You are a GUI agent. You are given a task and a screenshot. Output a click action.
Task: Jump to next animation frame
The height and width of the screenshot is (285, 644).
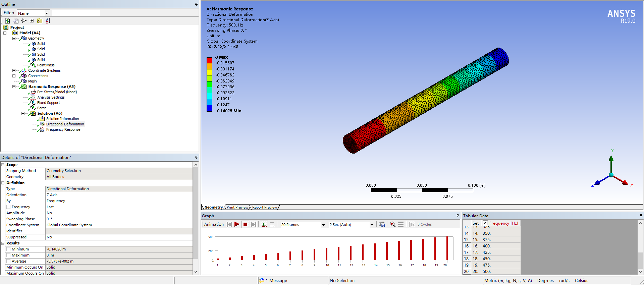[x=254, y=224]
